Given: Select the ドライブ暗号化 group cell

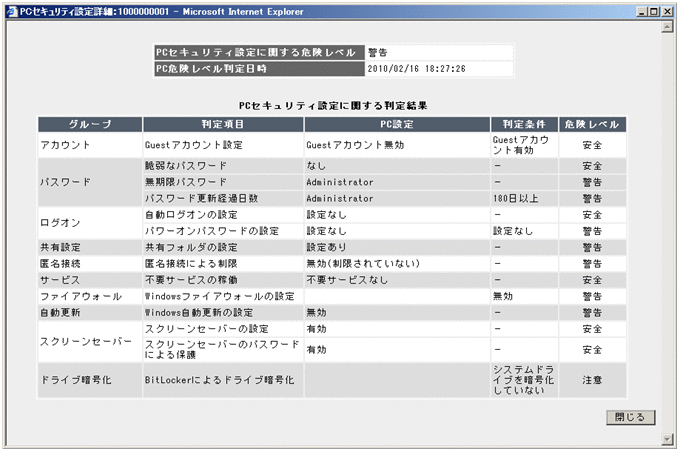Looking at the screenshot, I should (90, 380).
